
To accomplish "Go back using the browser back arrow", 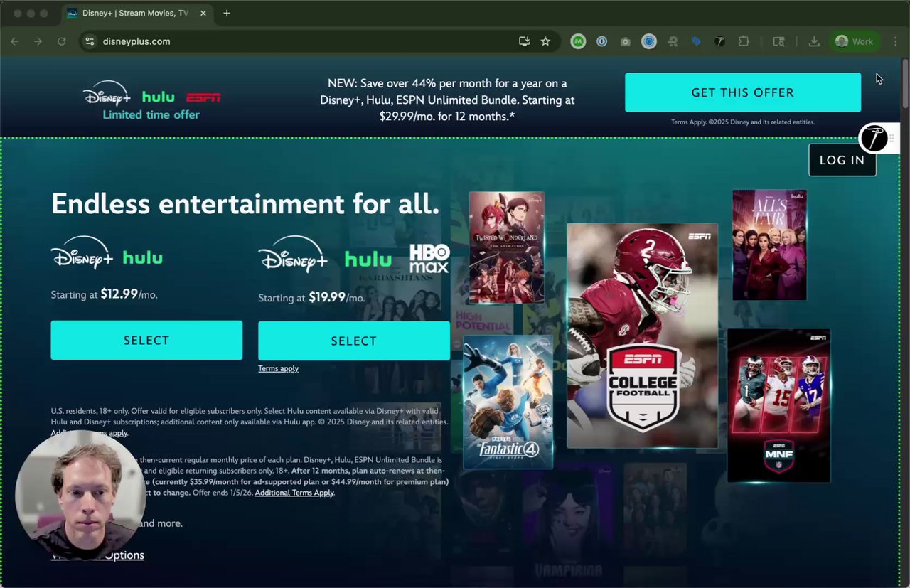I will [x=15, y=41].
